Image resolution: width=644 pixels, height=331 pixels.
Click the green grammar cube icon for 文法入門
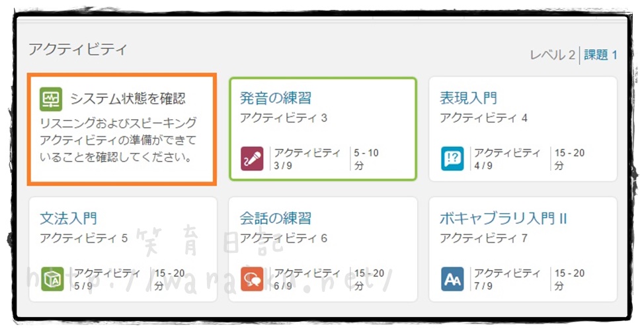(52, 279)
